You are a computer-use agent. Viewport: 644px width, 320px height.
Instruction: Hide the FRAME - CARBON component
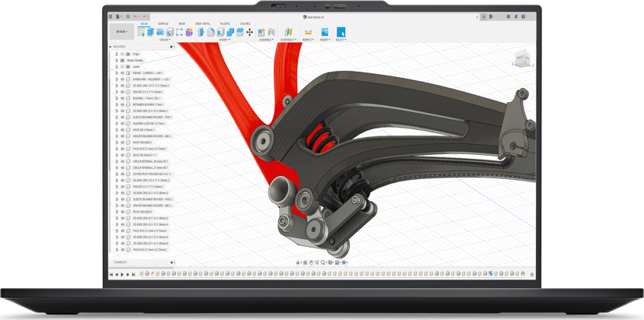tap(122, 73)
